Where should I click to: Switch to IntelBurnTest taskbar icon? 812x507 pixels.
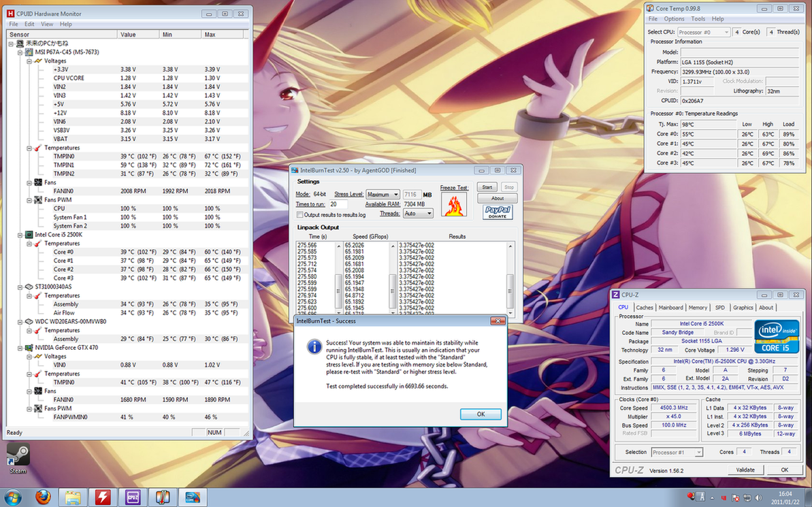coord(193,497)
